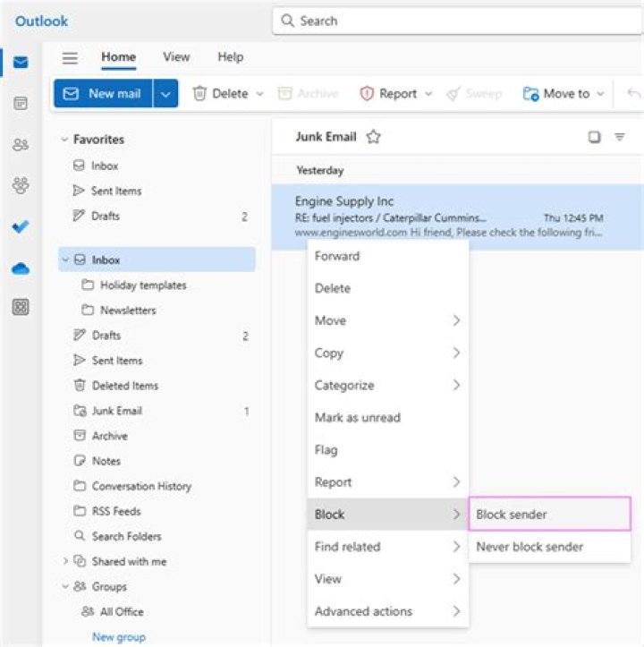
Task: Open the OneDrive cloud icon
Action: (x=21, y=268)
